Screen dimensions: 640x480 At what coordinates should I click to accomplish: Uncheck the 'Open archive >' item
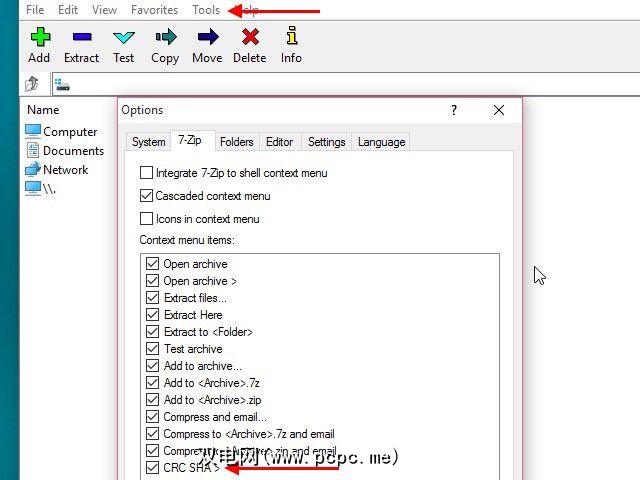pos(152,281)
